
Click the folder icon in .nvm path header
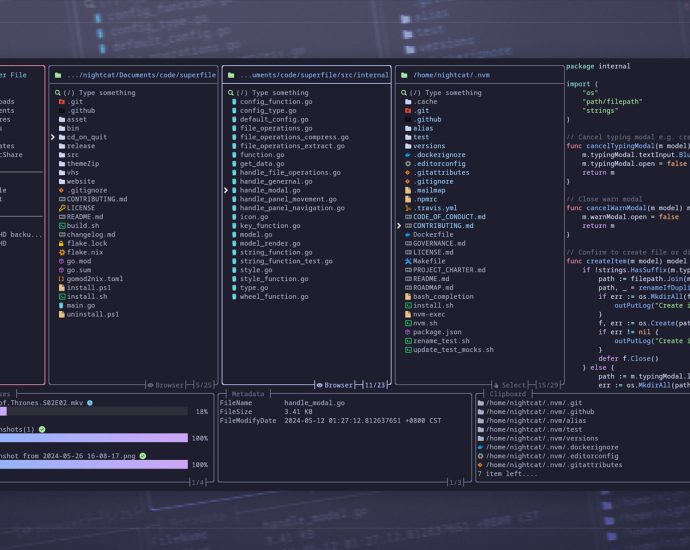[404, 75]
